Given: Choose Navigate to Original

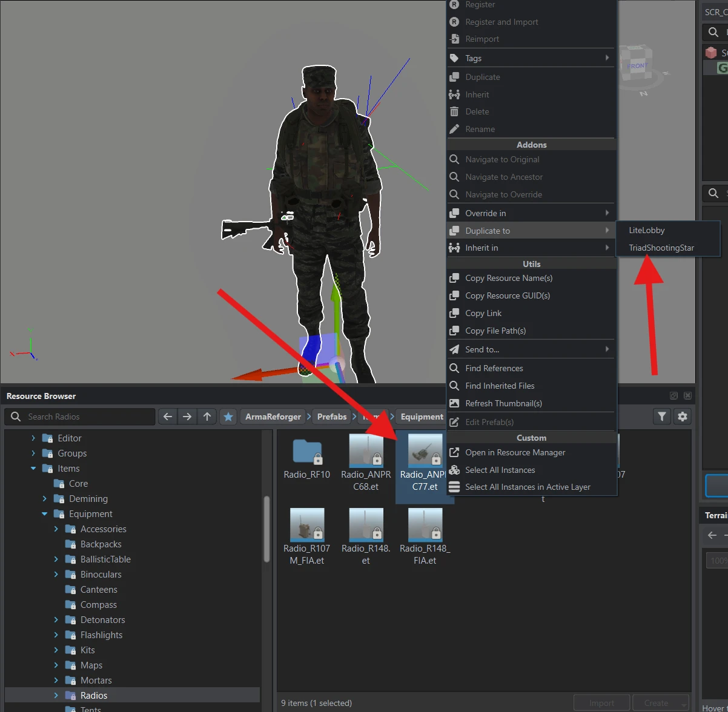Looking at the screenshot, I should pyautogui.click(x=531, y=159).
